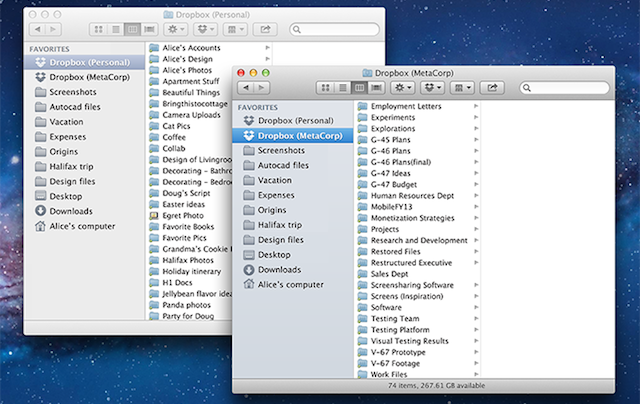Switch MetaCorp window to Cover Flow view
Viewport: 640px width, 404px height.
coord(377,88)
